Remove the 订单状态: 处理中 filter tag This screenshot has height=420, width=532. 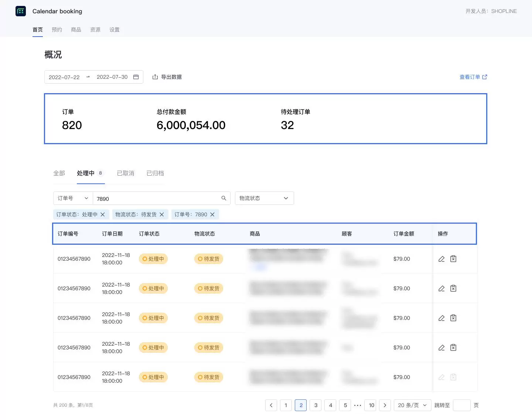(x=103, y=214)
